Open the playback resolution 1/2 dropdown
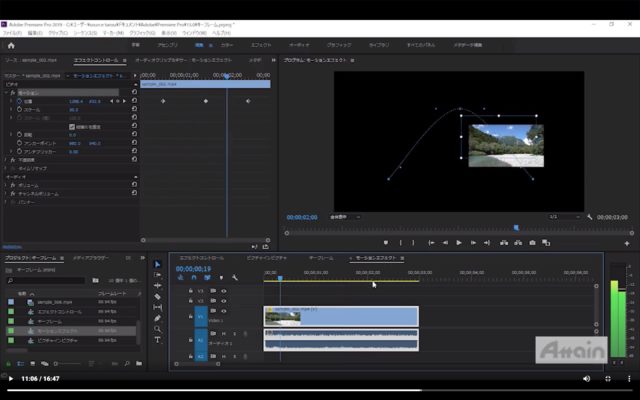Viewport: 640px width, 400px height. tap(565, 216)
